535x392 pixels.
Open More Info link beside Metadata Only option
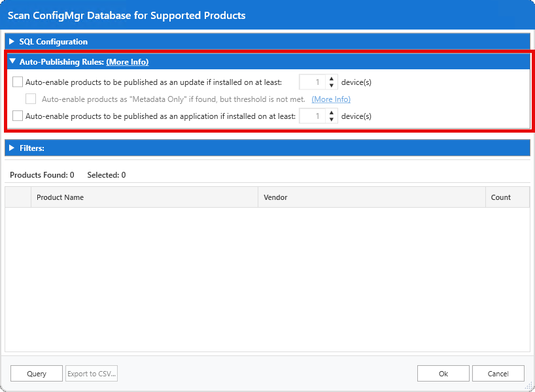(331, 99)
